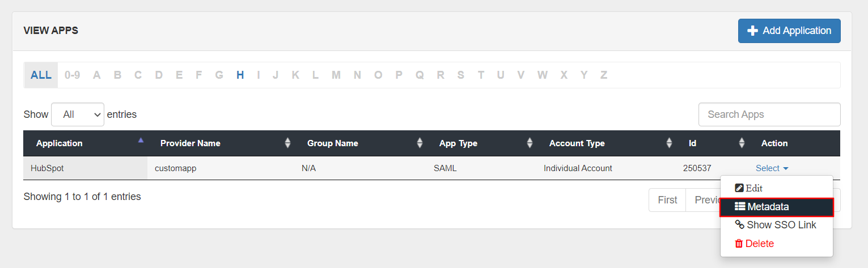
Task: Click the Add Application button
Action: point(789,31)
